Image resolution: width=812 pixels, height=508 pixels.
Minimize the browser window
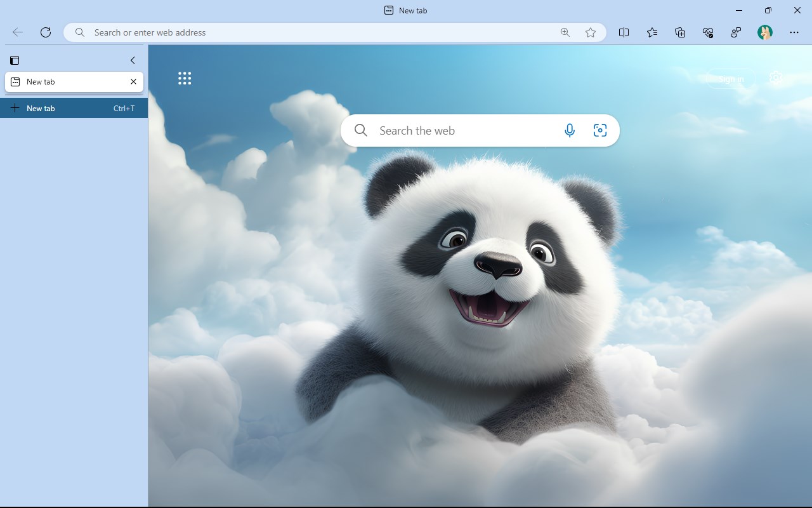point(739,10)
